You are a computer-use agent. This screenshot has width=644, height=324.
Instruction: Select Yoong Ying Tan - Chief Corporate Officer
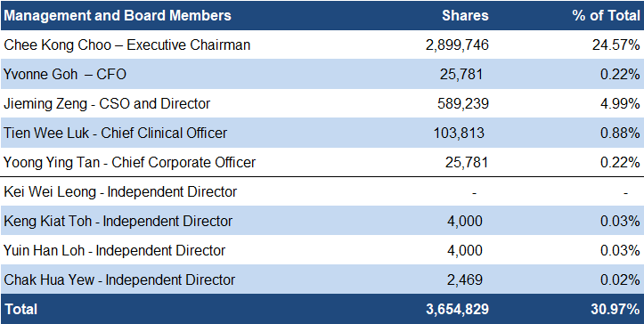[x=129, y=163]
